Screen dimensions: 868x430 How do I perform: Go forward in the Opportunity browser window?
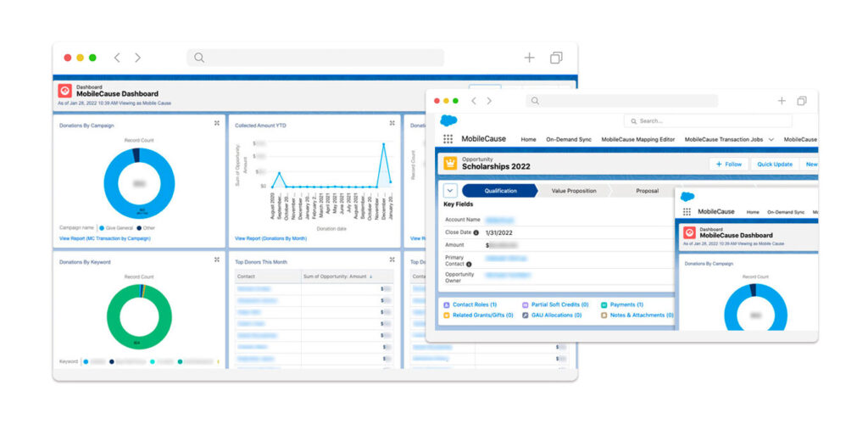click(489, 101)
